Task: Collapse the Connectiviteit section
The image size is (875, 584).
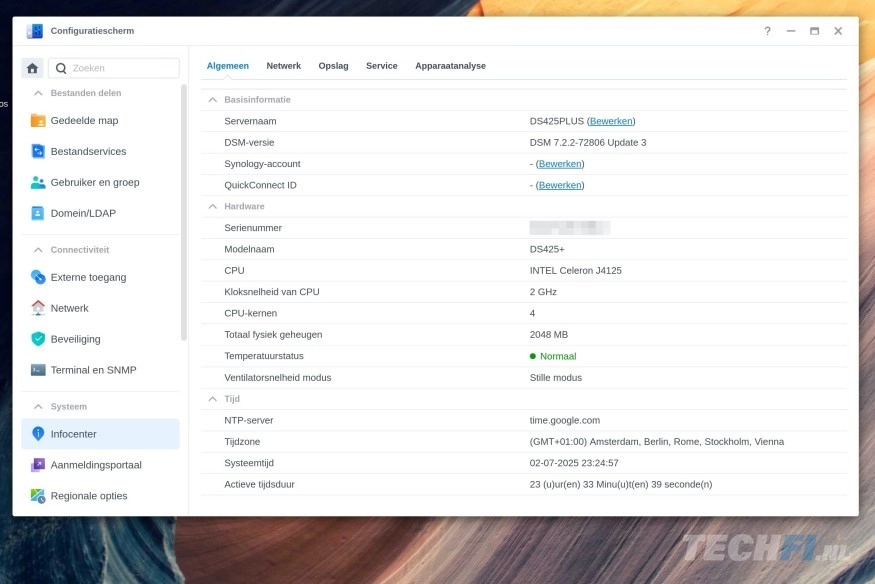Action: (38, 250)
